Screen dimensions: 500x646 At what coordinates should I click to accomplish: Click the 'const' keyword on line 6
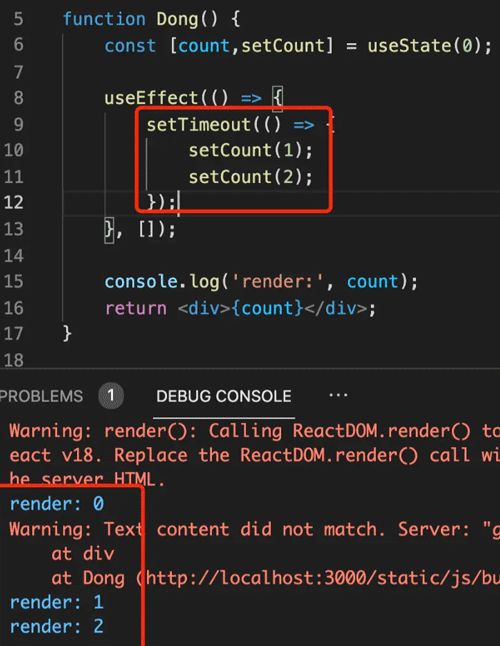pos(130,45)
